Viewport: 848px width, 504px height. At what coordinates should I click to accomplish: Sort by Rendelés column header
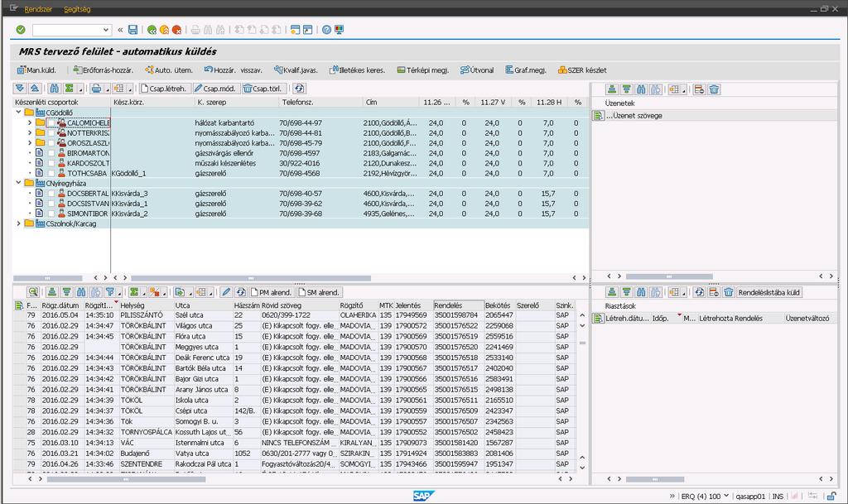458,305
